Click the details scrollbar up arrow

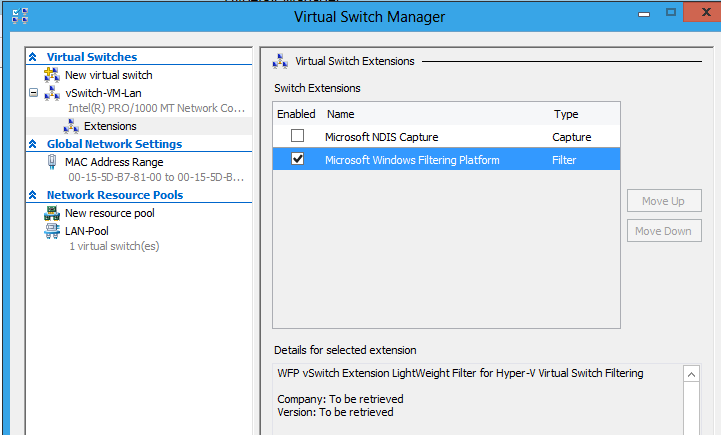tap(692, 374)
